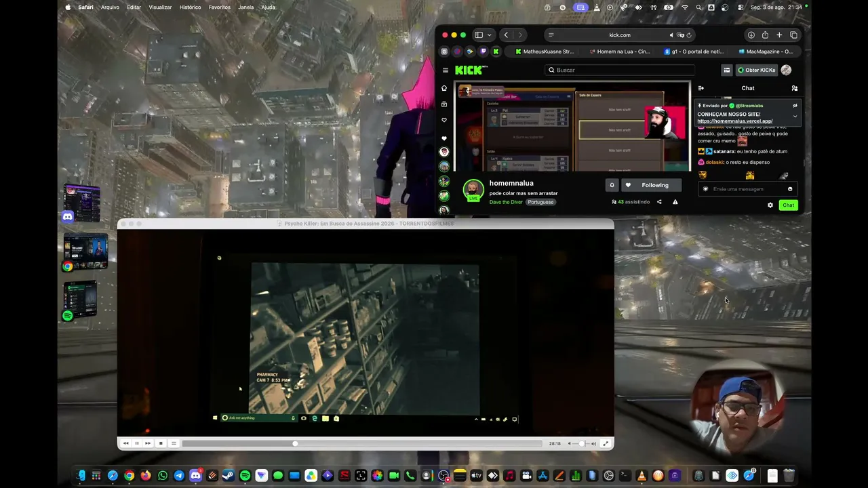
Task: Pause the movie playback
Action: click(136, 443)
